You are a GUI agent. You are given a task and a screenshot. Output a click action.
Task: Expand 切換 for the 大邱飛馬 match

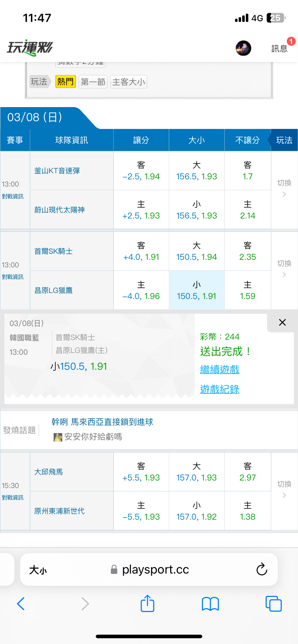(284, 489)
